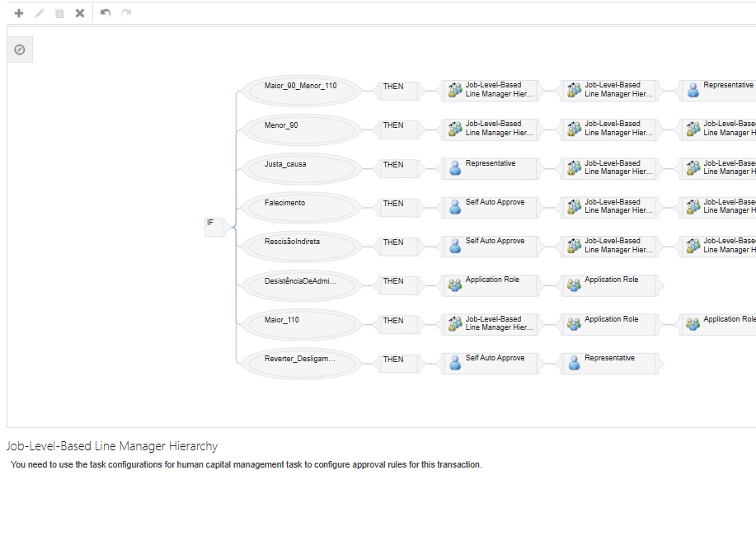Click the Job-Level-Based Line Manager Hierarchy heading

click(x=111, y=445)
